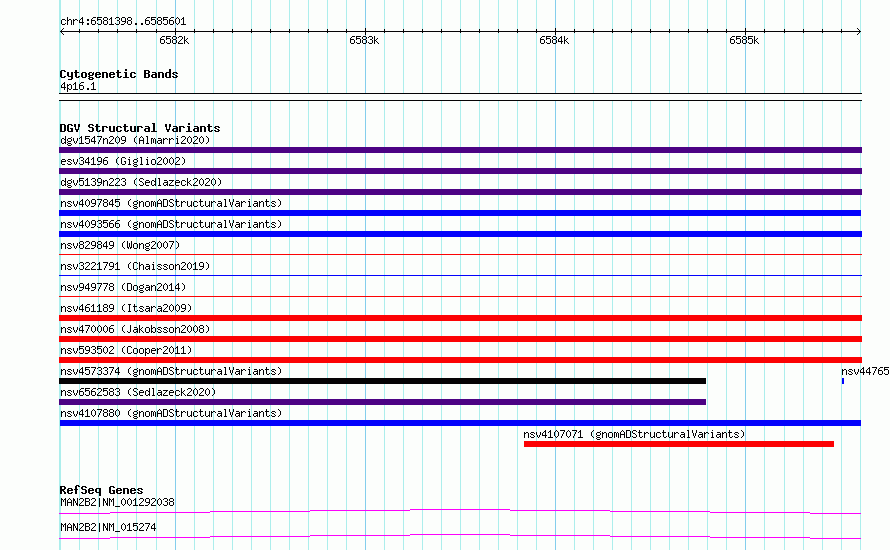The image size is (890, 550).
Task: Select the thin blue line under nsv3221791
Action: (x=460, y=276)
